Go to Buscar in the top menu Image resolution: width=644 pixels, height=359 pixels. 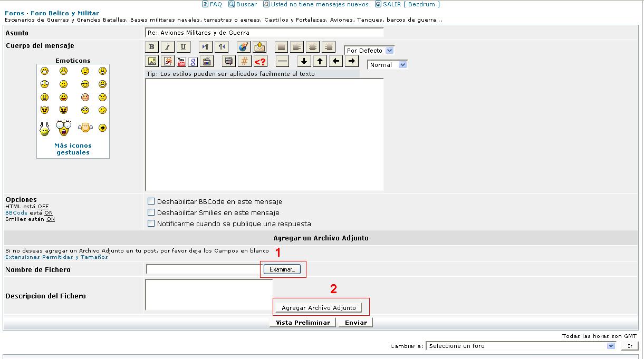click(243, 4)
